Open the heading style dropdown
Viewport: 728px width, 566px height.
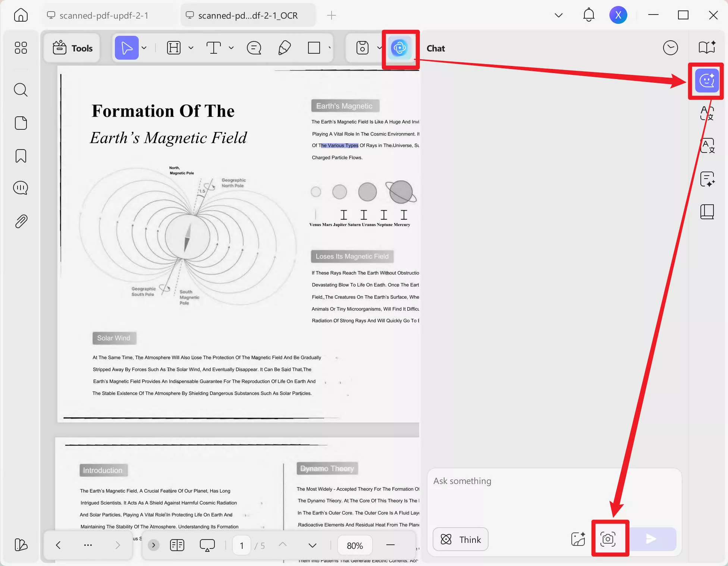(x=191, y=48)
